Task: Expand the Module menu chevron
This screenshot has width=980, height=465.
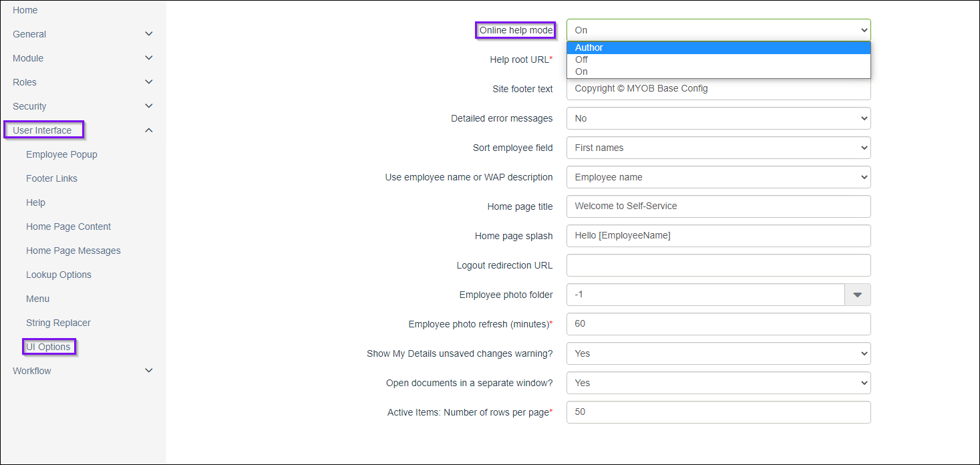Action: [148, 58]
